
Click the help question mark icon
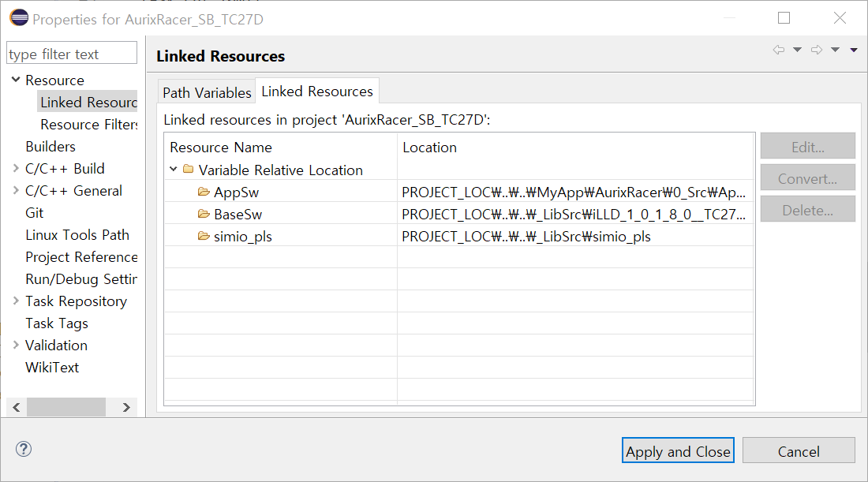click(24, 449)
